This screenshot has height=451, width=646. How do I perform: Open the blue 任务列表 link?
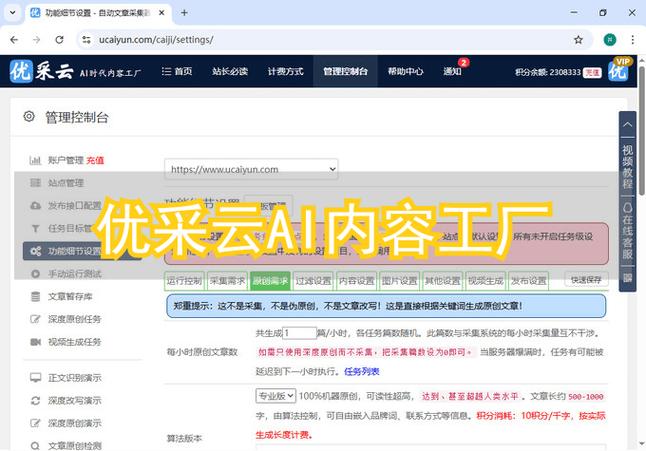click(361, 372)
